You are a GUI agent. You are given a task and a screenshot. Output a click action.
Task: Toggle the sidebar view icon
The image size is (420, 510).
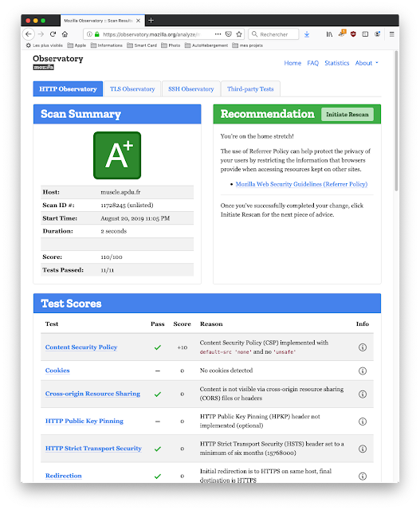tap(365, 34)
